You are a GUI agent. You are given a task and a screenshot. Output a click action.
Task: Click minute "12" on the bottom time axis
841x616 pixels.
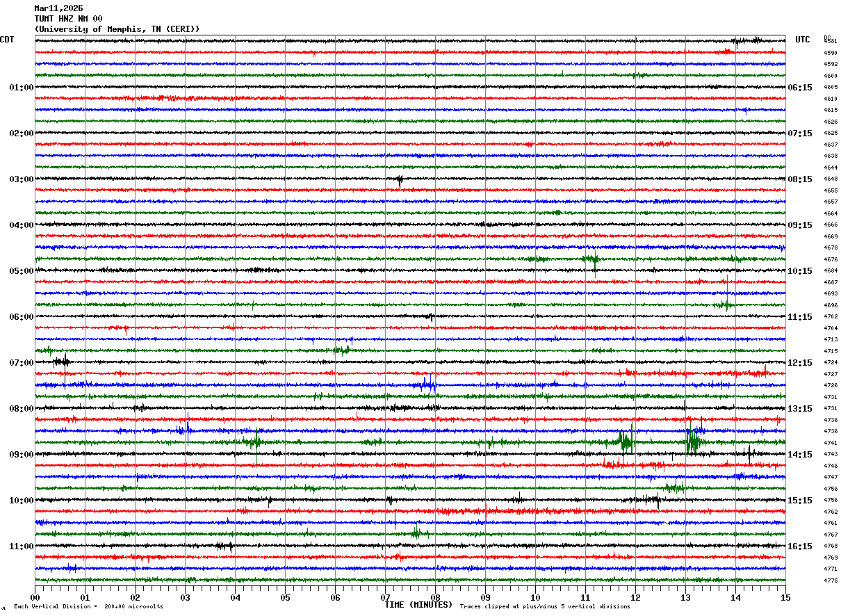pyautogui.click(x=635, y=597)
